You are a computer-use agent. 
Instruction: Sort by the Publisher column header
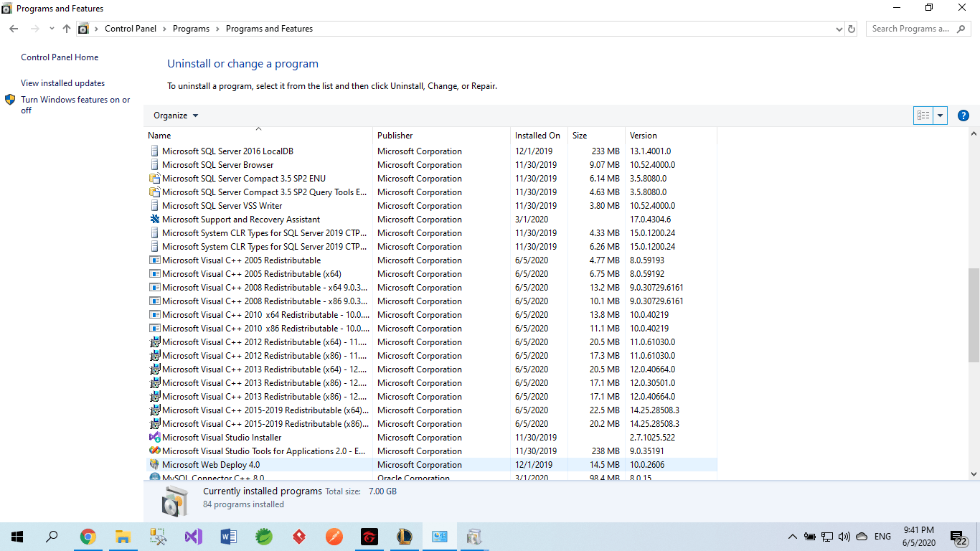(x=441, y=135)
